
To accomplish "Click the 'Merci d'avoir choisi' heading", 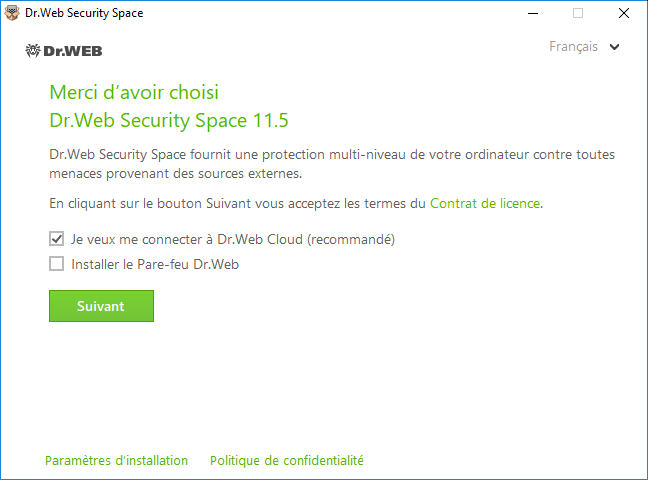I will click(x=134, y=92).
